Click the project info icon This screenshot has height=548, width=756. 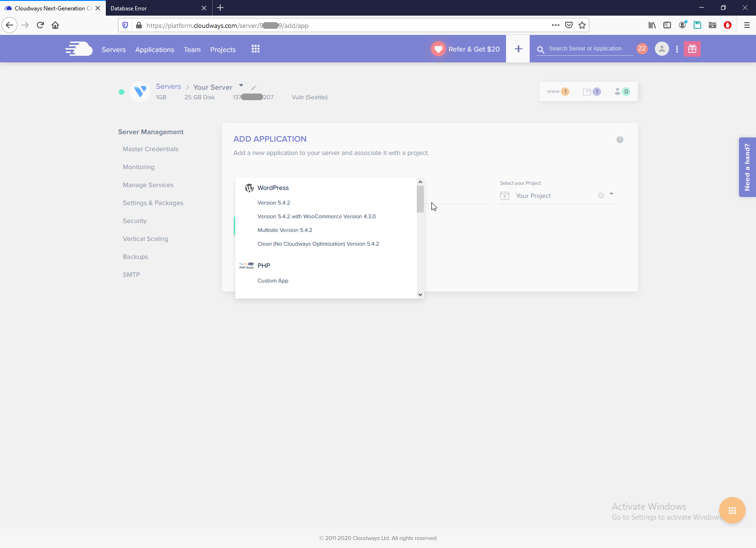coord(601,196)
